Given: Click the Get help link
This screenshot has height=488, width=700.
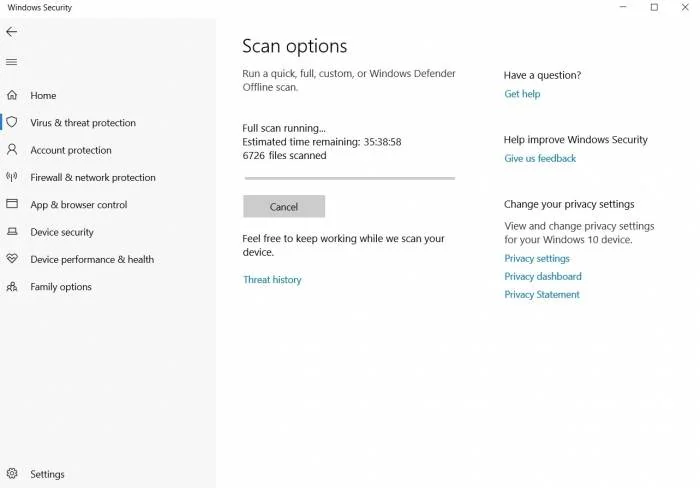Looking at the screenshot, I should (522, 94).
